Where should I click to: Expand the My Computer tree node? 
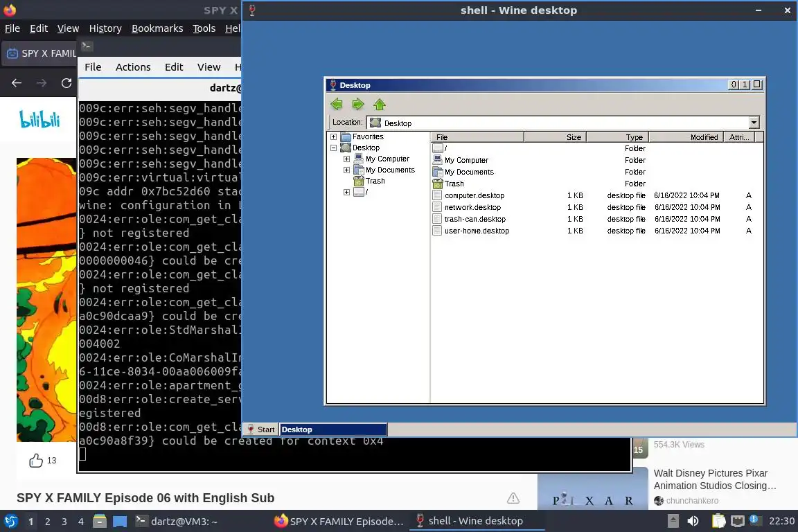pos(346,159)
